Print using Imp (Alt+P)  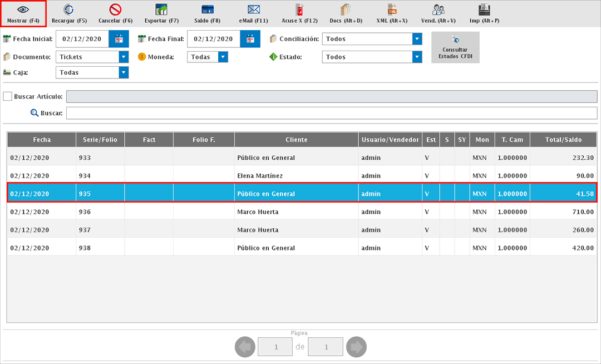484,9
